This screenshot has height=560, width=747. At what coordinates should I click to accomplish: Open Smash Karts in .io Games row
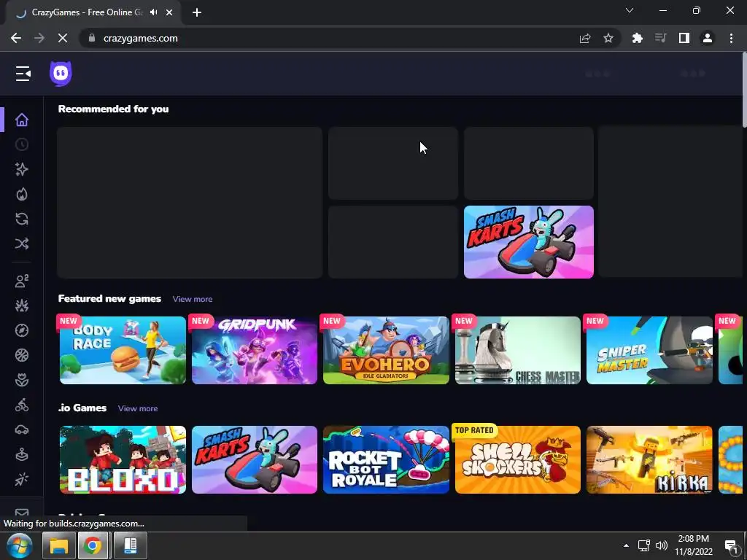coord(255,459)
